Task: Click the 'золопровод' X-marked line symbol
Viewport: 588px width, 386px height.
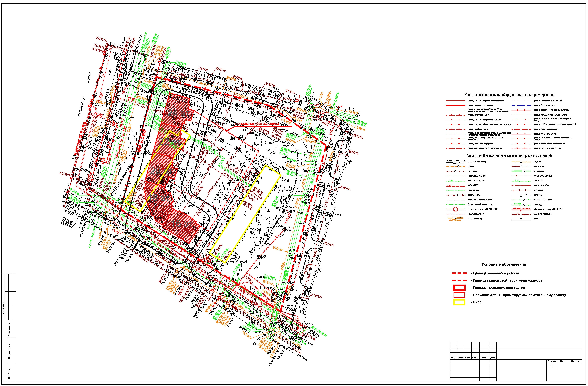Action: [521, 190]
